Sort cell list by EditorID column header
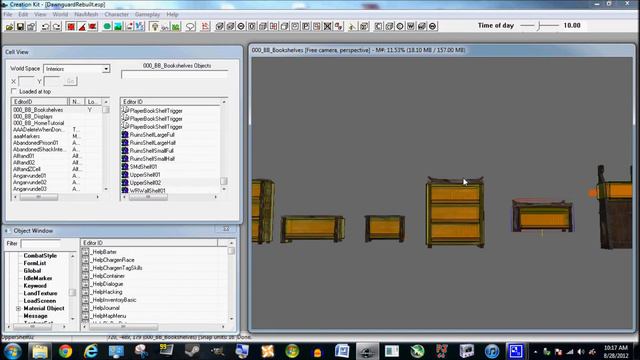The image size is (640, 360). (40, 102)
